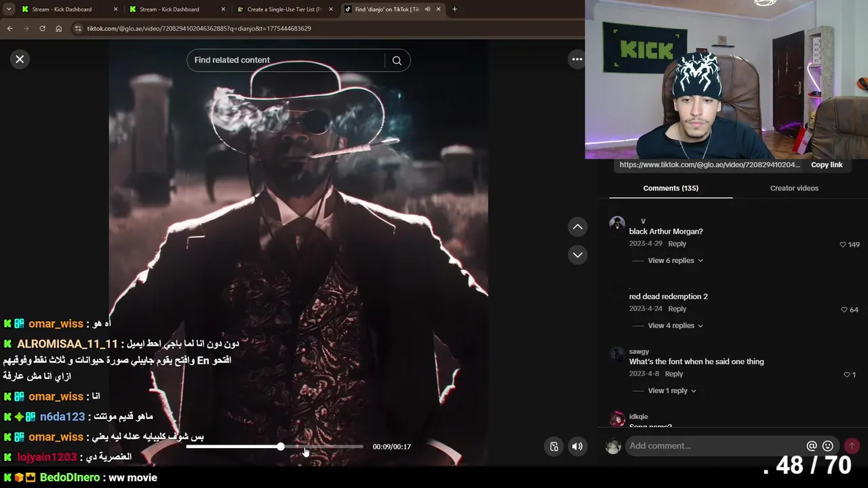Mute the video with speaker icon
This screenshot has width=868, height=488.
pos(577,446)
